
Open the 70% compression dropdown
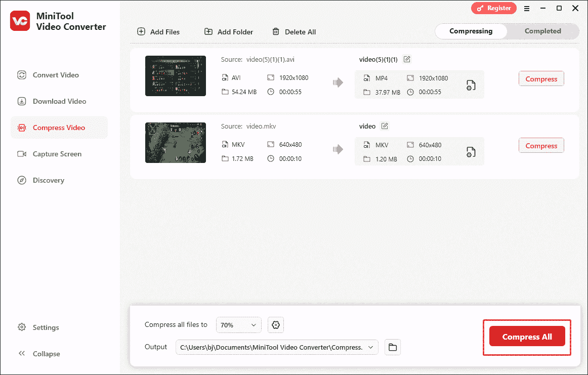[x=238, y=325]
